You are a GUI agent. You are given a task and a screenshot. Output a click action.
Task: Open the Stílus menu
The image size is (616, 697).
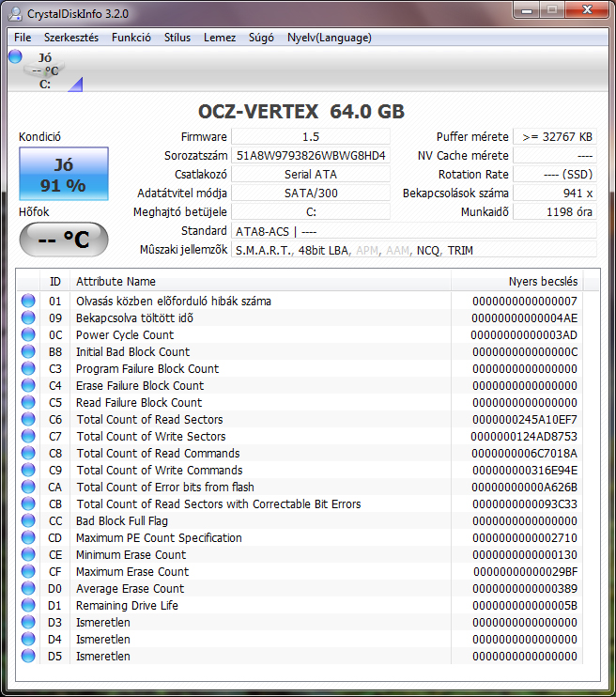click(177, 38)
